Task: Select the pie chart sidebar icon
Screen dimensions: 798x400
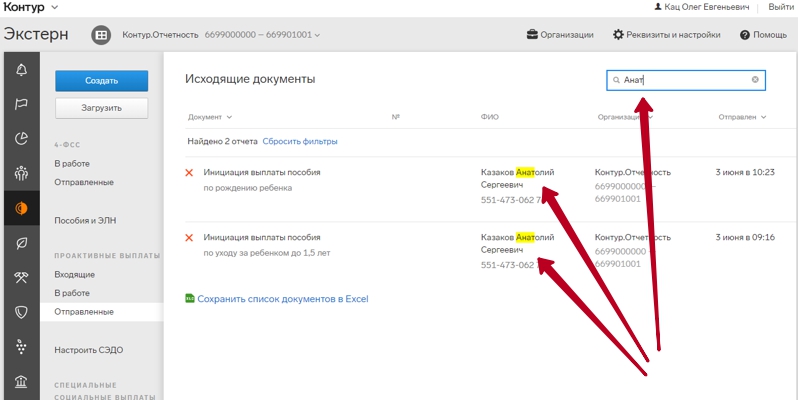Action: (x=21, y=139)
